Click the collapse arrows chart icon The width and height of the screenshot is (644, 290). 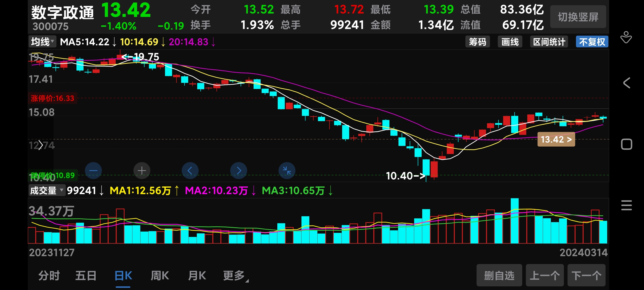[x=287, y=171]
